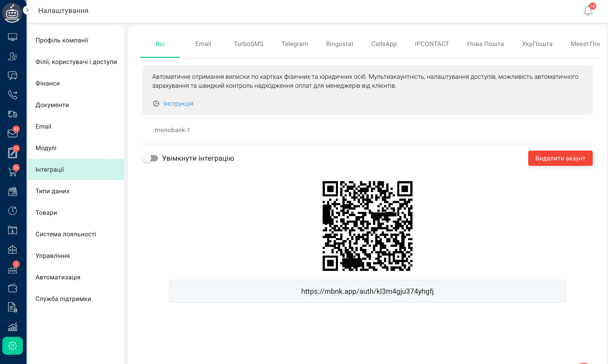This screenshot has height=364, width=608.
Task: Open Товари settings section
Action: [x=76, y=213]
